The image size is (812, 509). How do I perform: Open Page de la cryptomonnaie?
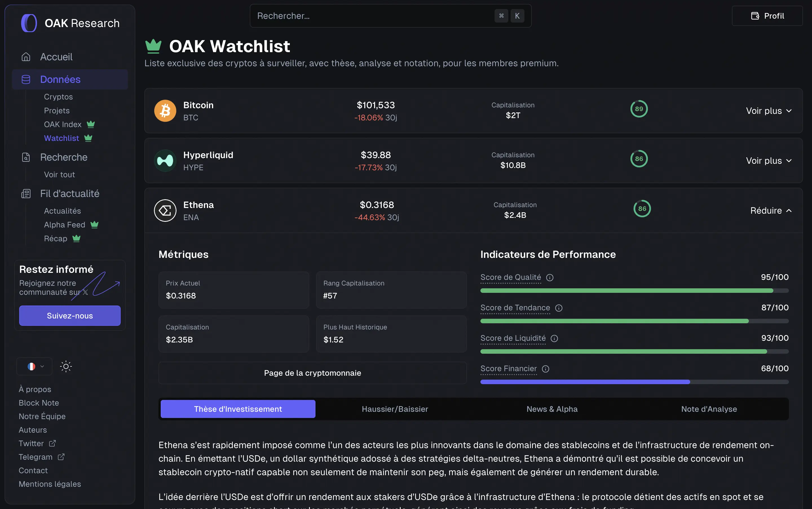(312, 373)
